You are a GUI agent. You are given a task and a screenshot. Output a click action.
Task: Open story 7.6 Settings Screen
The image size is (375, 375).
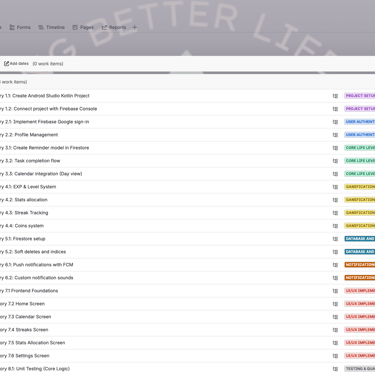pos(25,356)
